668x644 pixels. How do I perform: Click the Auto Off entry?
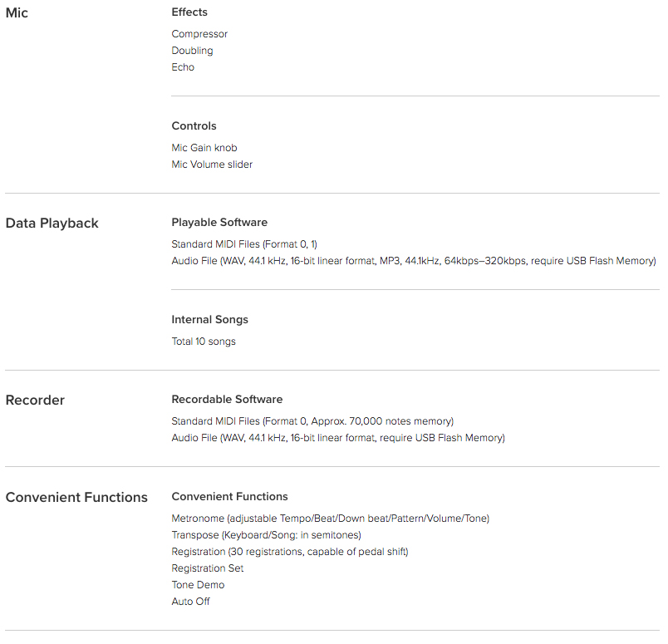tap(191, 602)
